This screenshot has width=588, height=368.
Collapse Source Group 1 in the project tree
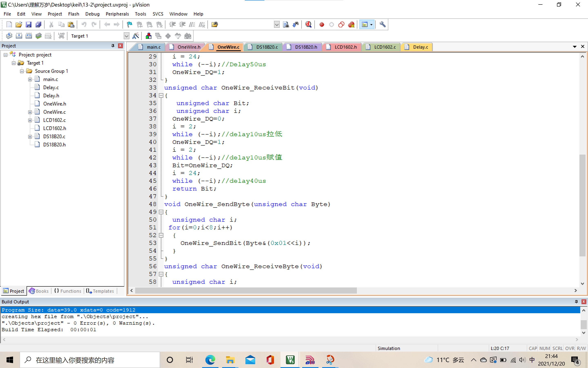pos(22,71)
